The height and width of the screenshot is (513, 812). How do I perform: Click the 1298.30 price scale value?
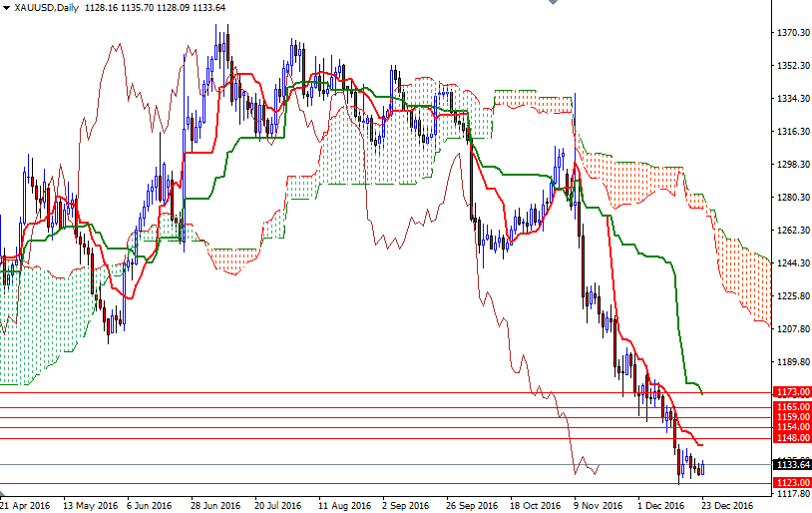793,165
